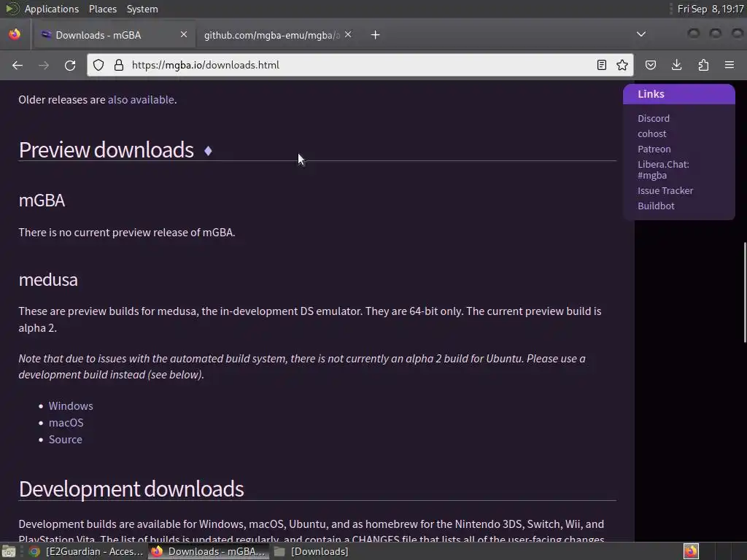
Task: Open the System menu
Action: coord(142,9)
